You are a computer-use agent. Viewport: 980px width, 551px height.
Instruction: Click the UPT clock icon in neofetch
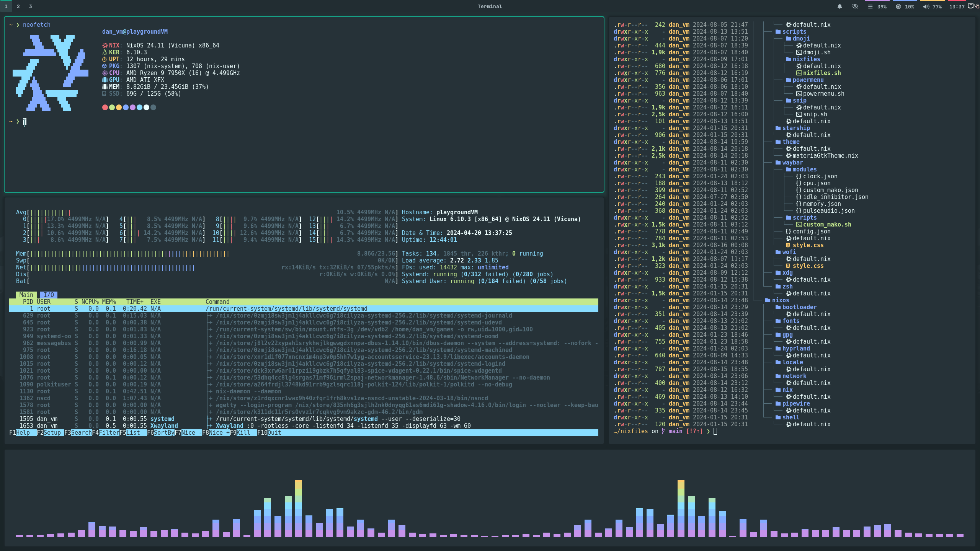(x=105, y=59)
